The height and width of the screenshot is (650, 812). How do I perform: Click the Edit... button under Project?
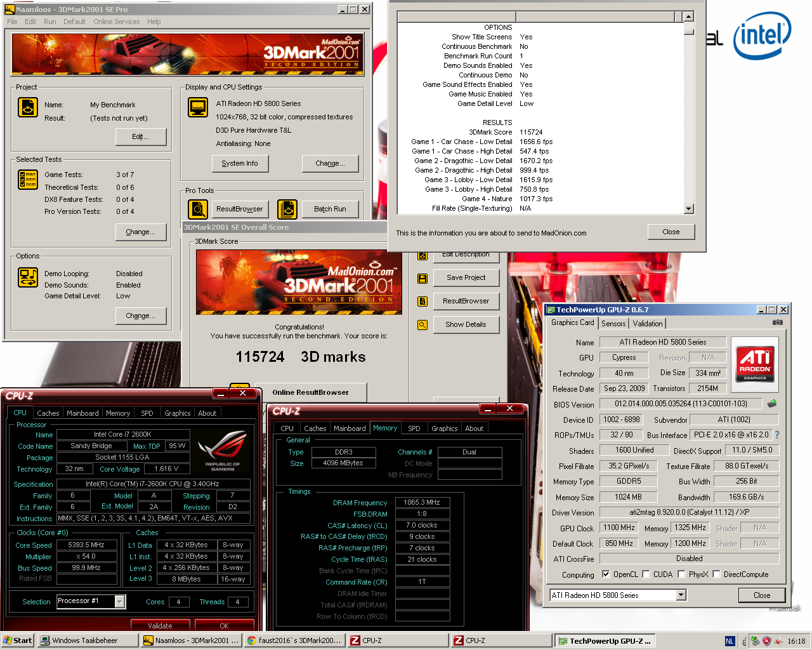(141, 136)
